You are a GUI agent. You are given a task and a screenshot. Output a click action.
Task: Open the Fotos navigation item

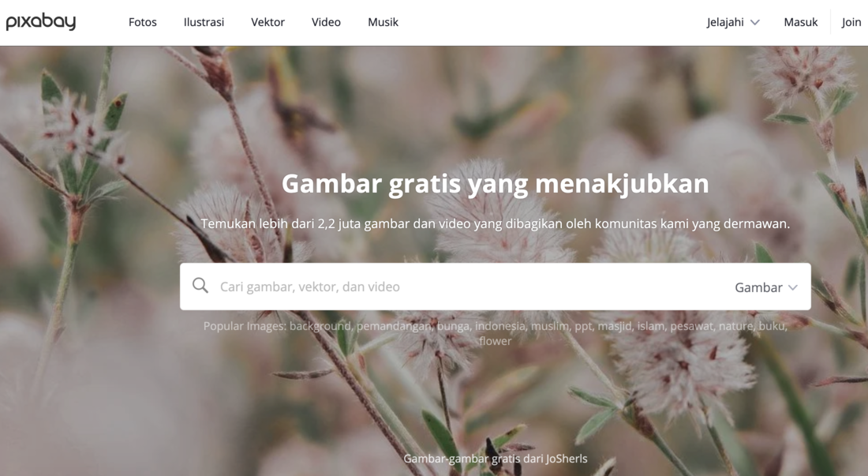click(143, 22)
